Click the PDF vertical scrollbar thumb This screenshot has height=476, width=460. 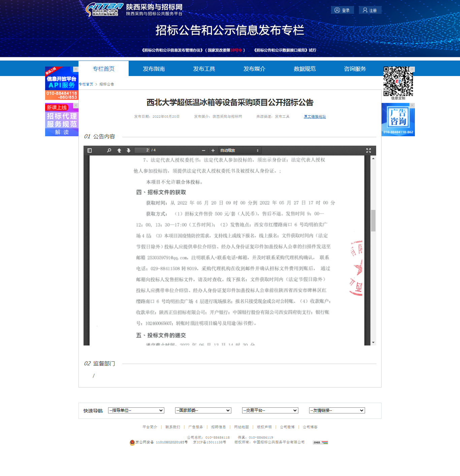tap(373, 221)
